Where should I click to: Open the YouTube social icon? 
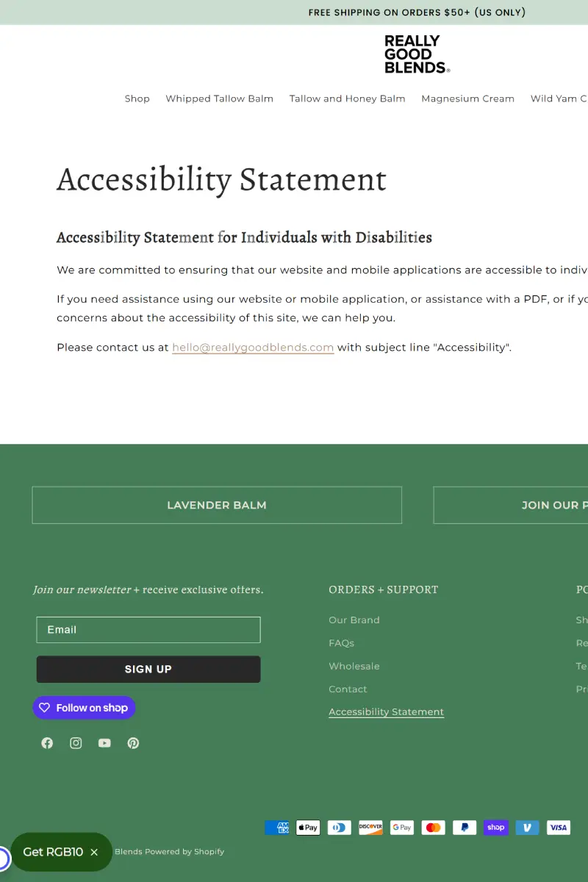(x=104, y=743)
